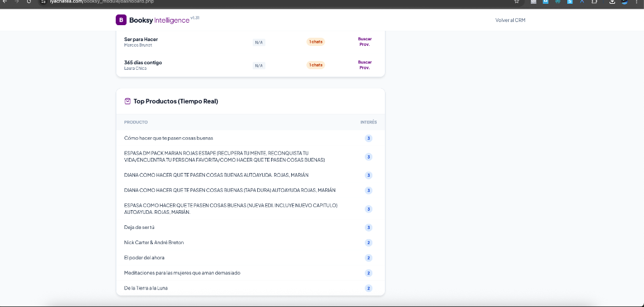The width and height of the screenshot is (644, 307).
Task: Click the Top Productos shopping bag icon
Action: coord(127,101)
